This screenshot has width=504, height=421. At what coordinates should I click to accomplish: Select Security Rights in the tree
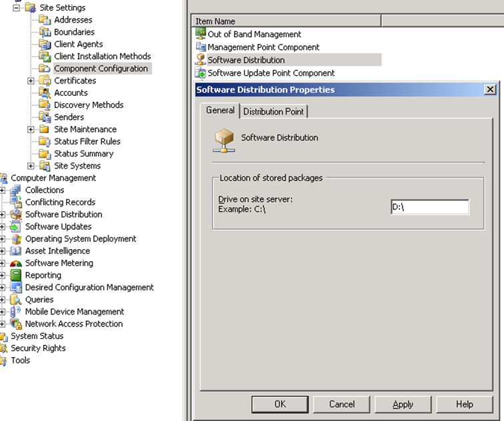pos(38,348)
